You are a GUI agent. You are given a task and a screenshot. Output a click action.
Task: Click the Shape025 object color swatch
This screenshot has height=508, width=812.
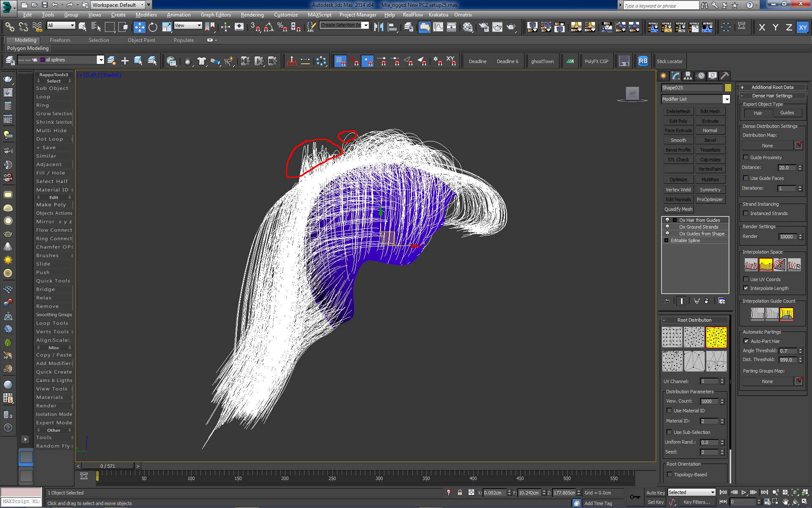(728, 88)
